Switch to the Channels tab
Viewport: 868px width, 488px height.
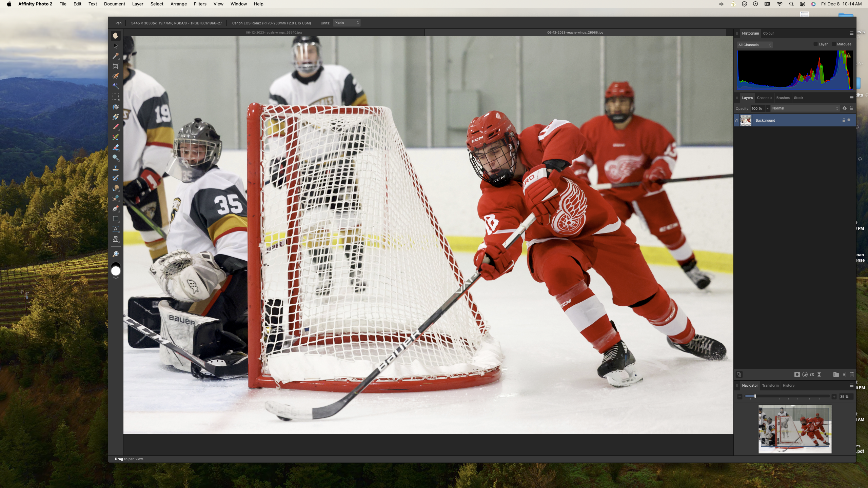point(764,98)
